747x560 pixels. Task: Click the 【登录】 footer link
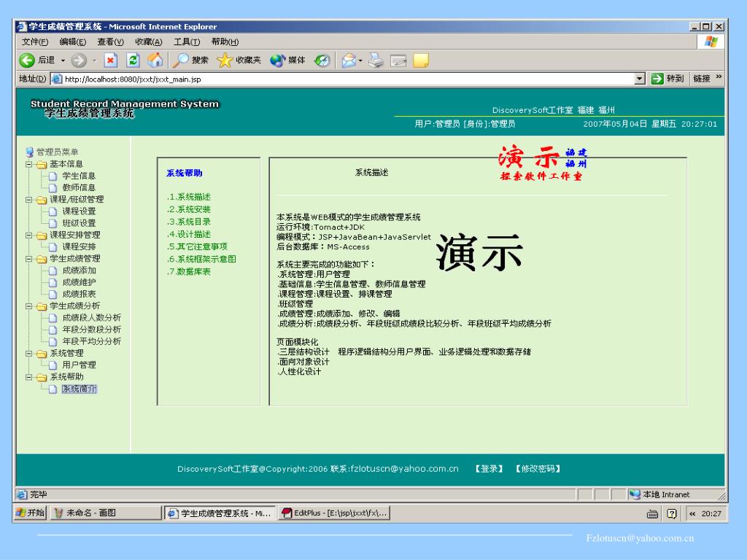tap(489, 469)
